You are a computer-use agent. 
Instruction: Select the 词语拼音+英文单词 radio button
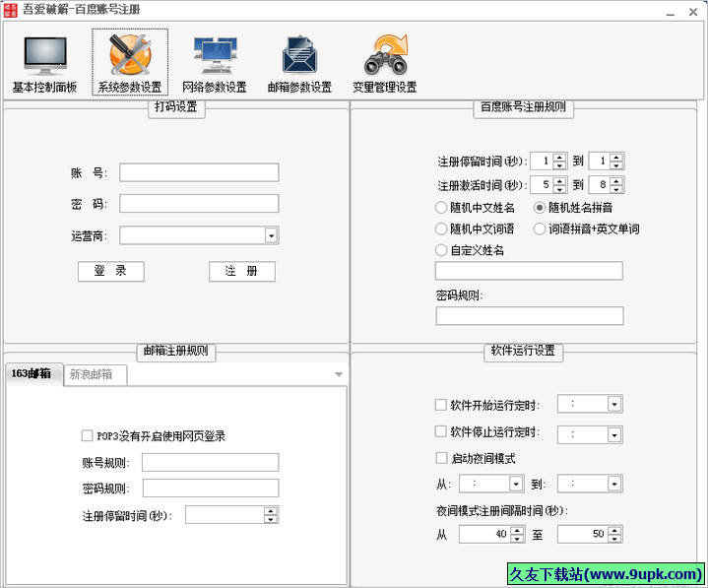540,229
